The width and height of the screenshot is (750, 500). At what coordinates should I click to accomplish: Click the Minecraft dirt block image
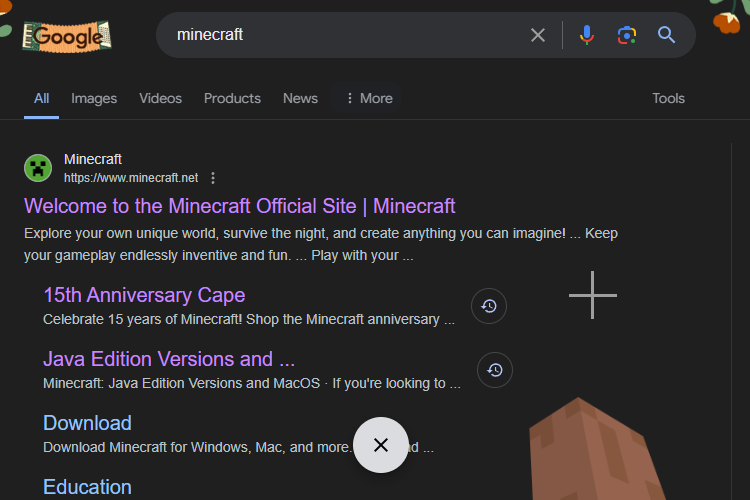(x=597, y=449)
